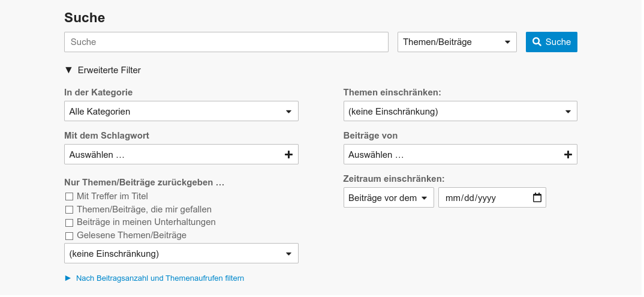The image size is (644, 297).
Task: Open the calendar picker icon in date field
Action: pyautogui.click(x=537, y=197)
